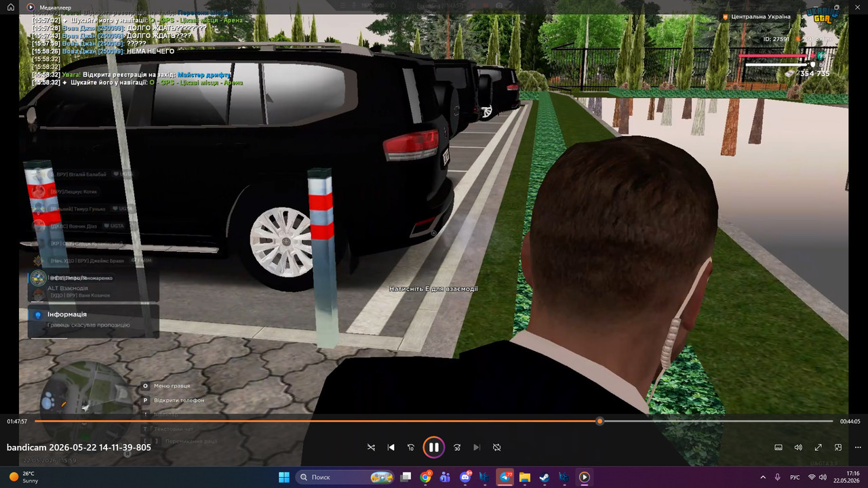Expand the hidden system tray icons
The height and width of the screenshot is (488, 868).
(x=763, y=477)
